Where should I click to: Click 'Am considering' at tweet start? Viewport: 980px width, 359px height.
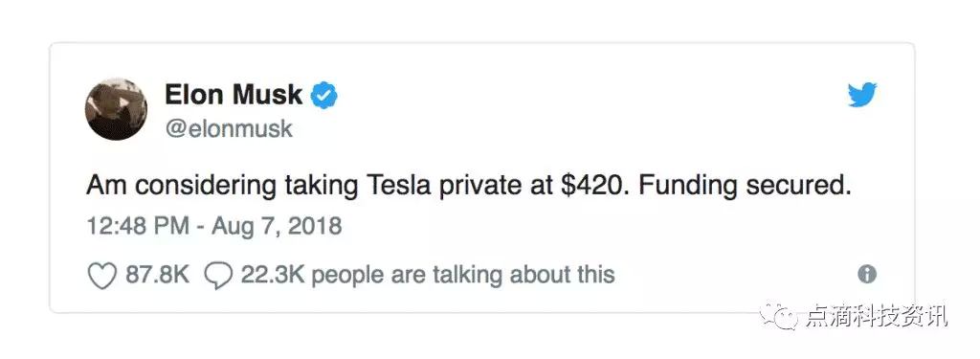click(183, 188)
